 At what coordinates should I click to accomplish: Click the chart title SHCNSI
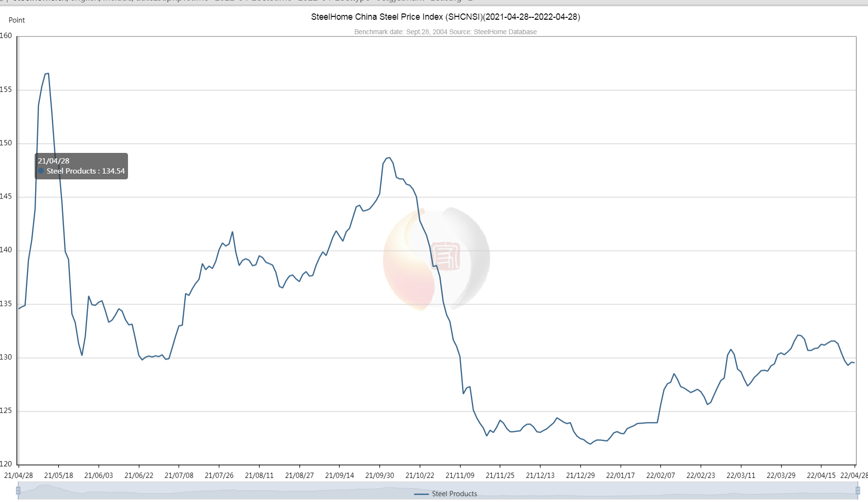tap(446, 17)
